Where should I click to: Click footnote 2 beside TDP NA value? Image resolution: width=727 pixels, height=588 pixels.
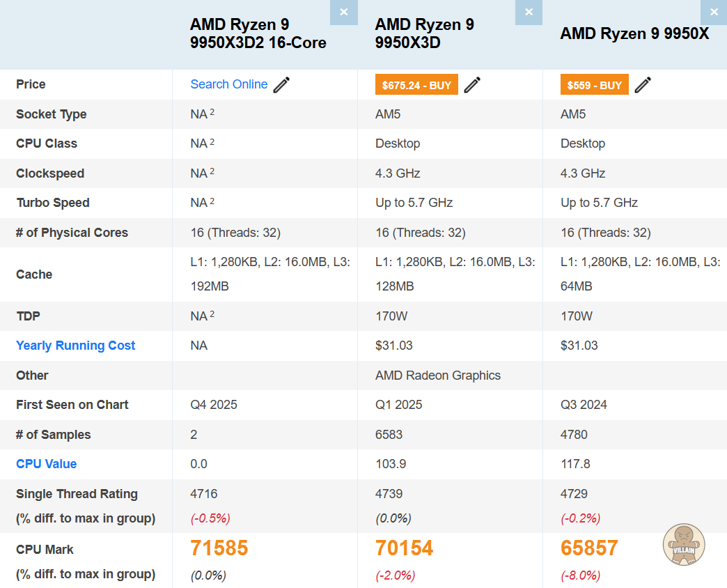212,314
